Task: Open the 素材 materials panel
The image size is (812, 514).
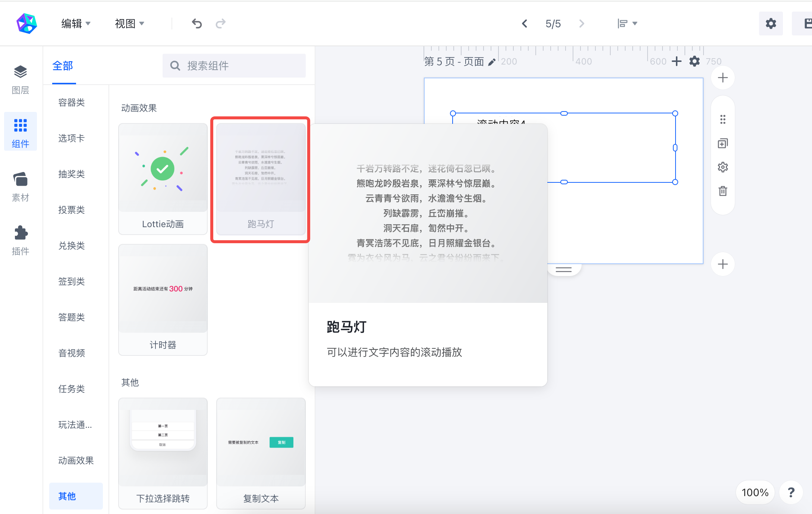Action: (x=21, y=187)
